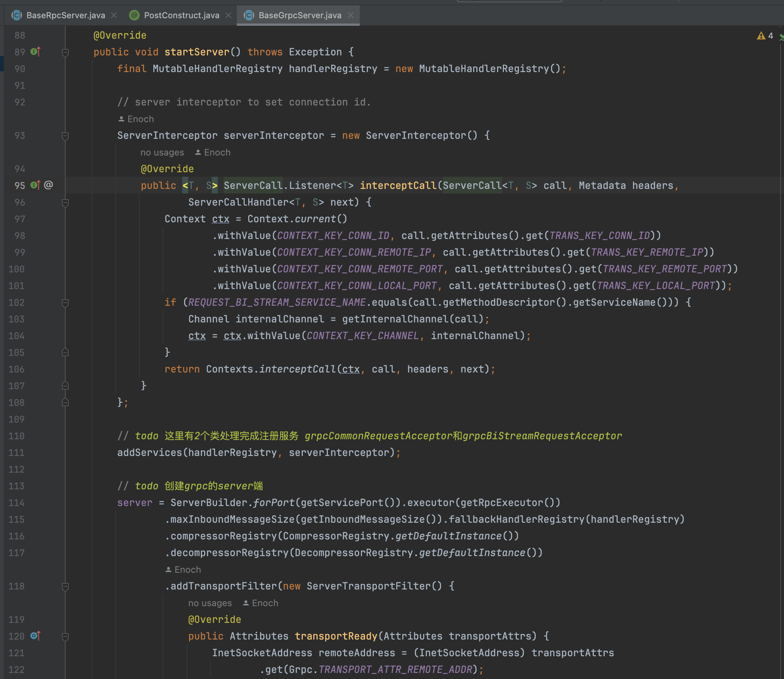Open 'no usages' hint above line 119

click(210, 603)
